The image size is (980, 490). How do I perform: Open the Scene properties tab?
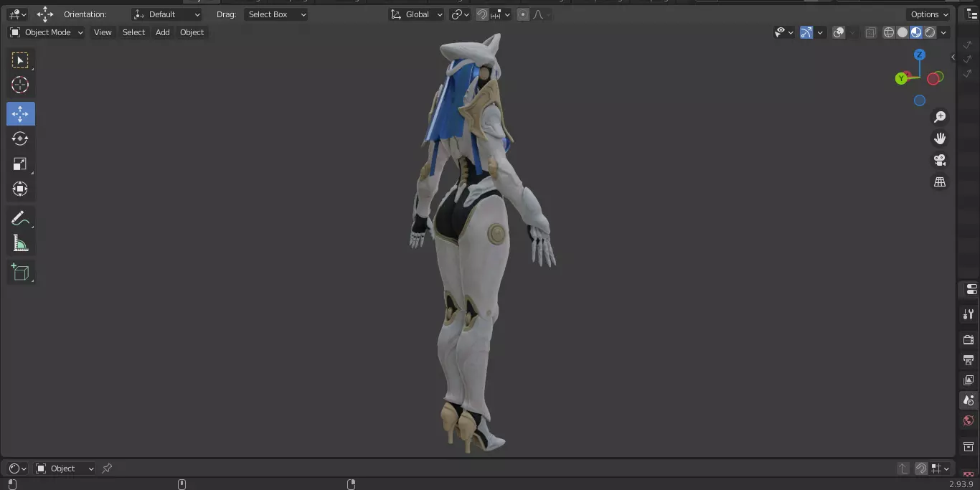click(x=969, y=400)
